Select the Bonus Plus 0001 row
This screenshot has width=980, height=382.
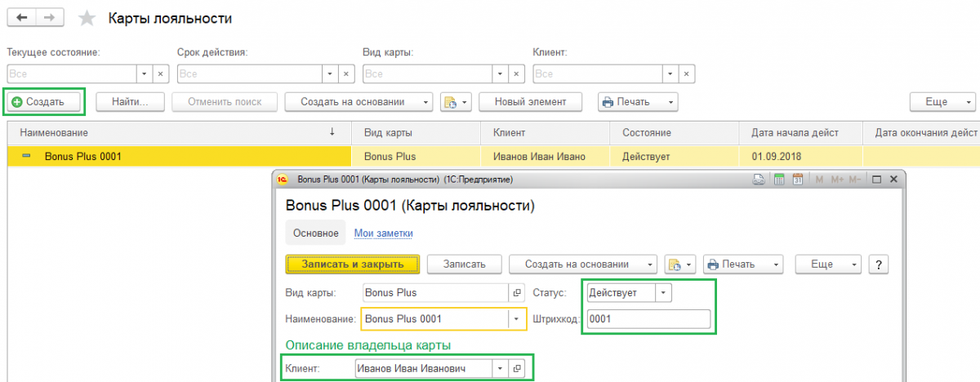pos(490,156)
